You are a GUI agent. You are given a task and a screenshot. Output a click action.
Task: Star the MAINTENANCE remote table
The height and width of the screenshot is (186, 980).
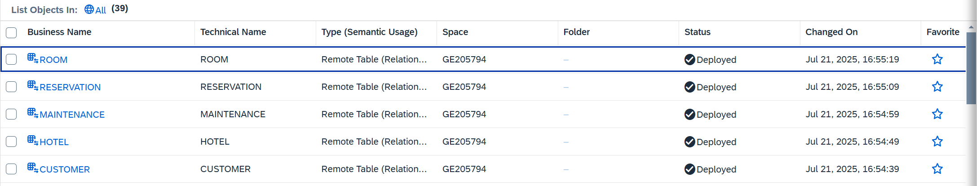(937, 114)
